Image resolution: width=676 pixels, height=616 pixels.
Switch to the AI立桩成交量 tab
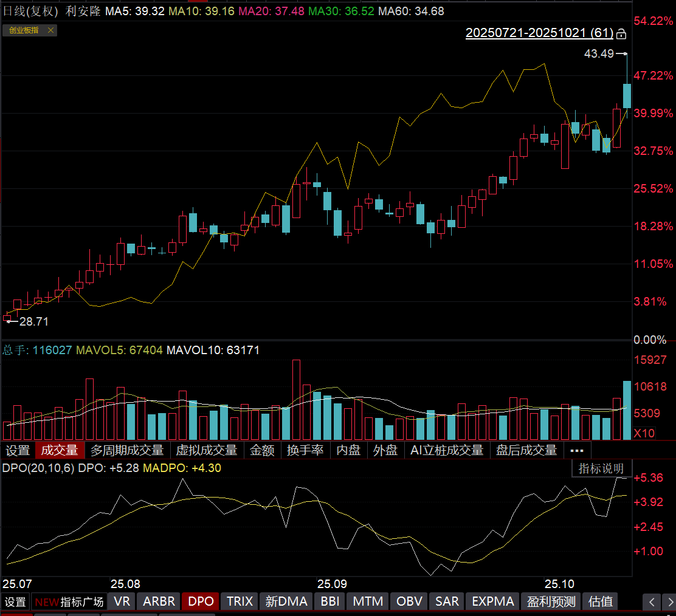(x=447, y=450)
